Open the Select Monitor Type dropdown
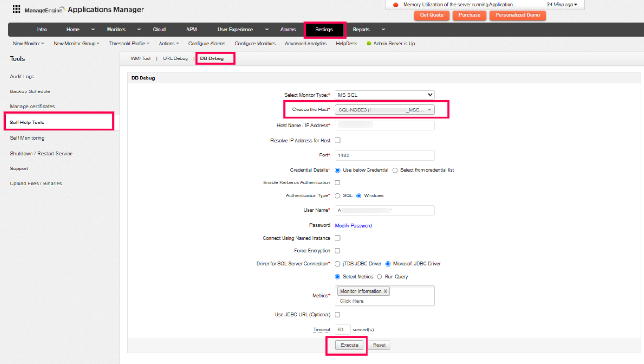 point(385,95)
